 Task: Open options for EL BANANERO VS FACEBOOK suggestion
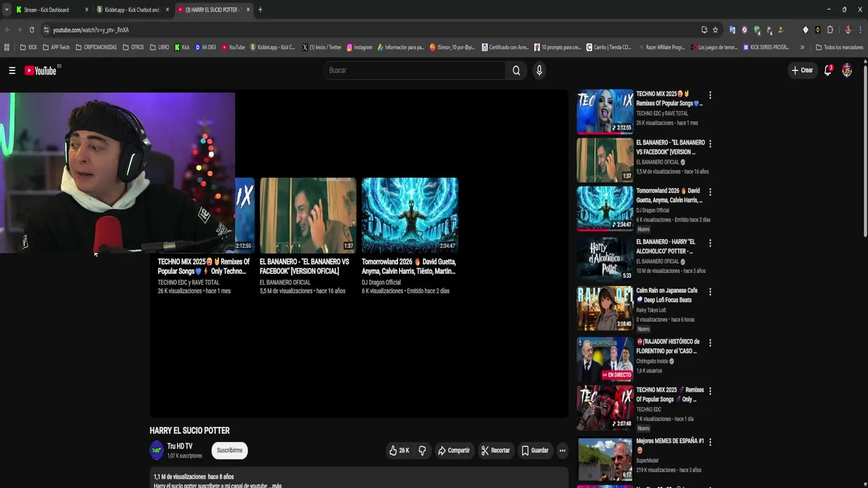710,144
